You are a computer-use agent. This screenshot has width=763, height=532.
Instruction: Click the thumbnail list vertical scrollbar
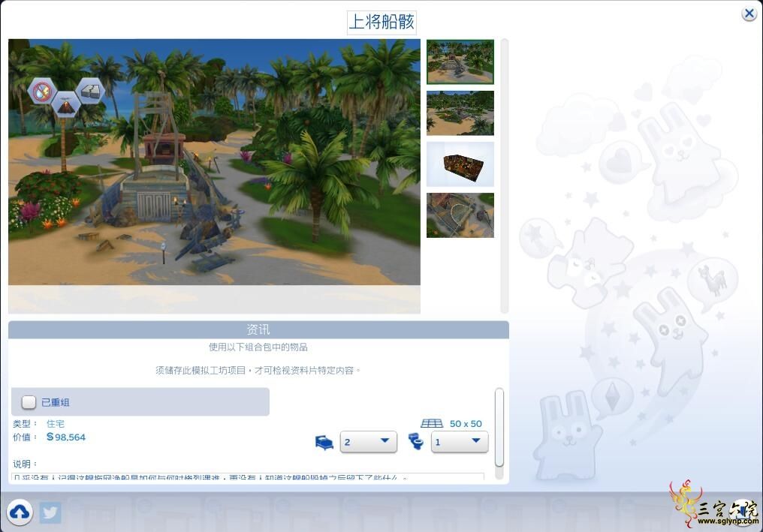click(x=504, y=176)
